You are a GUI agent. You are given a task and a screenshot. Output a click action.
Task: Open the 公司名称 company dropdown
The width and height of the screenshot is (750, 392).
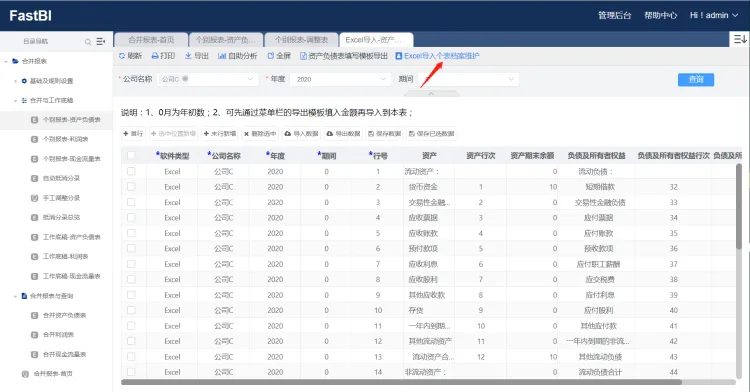pos(208,79)
